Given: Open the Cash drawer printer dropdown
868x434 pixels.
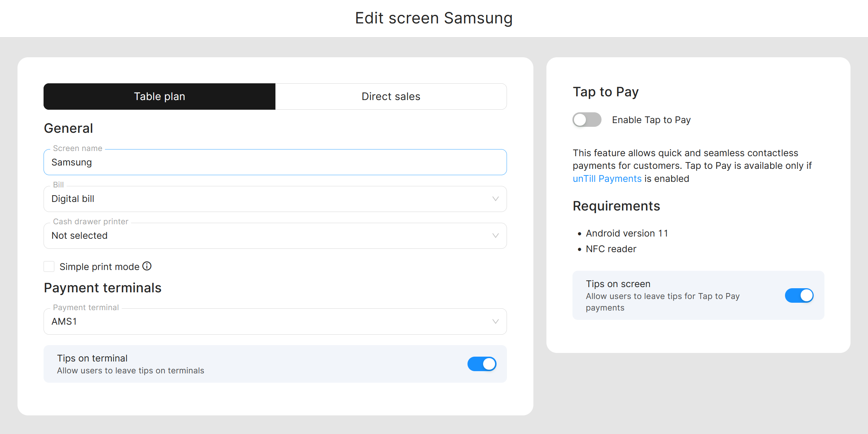Looking at the screenshot, I should (261, 236).
